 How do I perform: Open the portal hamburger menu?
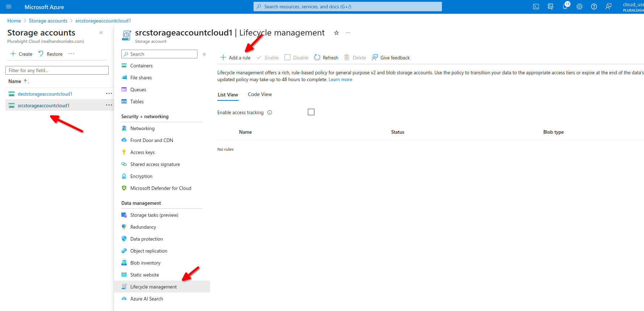pos(9,7)
